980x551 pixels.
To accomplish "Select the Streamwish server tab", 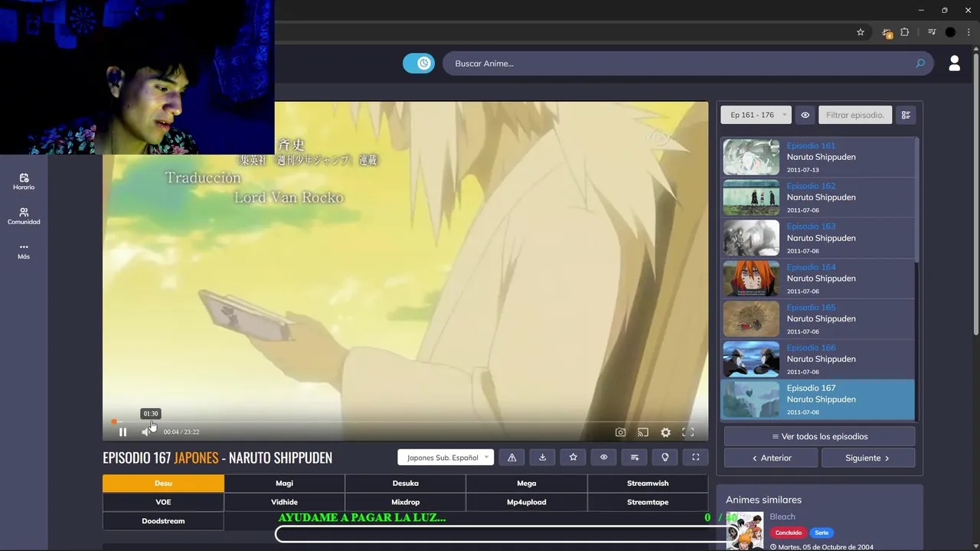I will 648,484.
